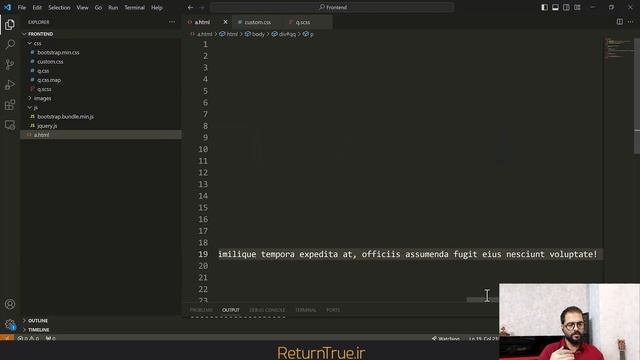Switch to the custom.css tab

pyautogui.click(x=258, y=22)
